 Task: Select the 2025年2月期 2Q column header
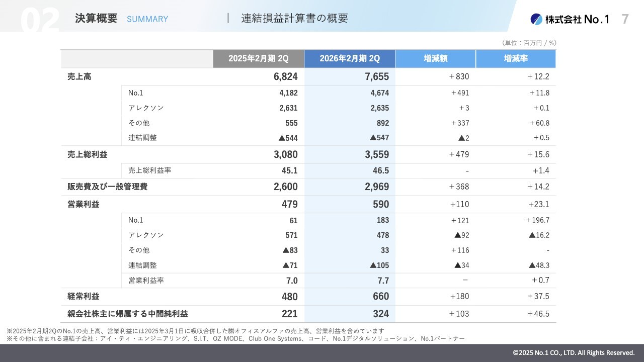coord(258,58)
